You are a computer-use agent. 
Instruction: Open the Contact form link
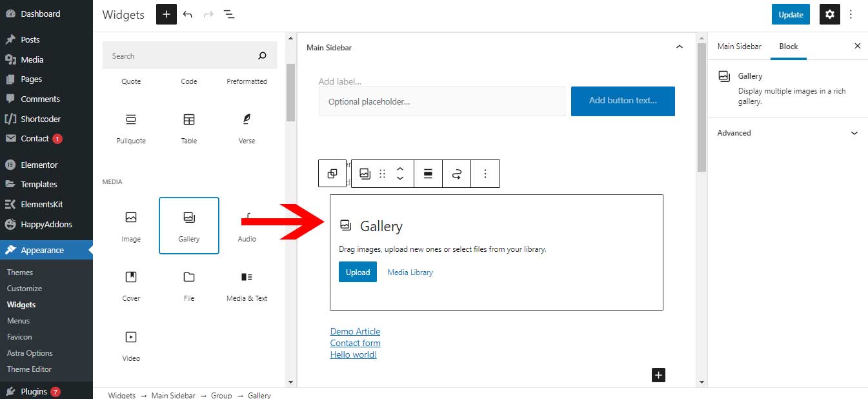click(355, 343)
